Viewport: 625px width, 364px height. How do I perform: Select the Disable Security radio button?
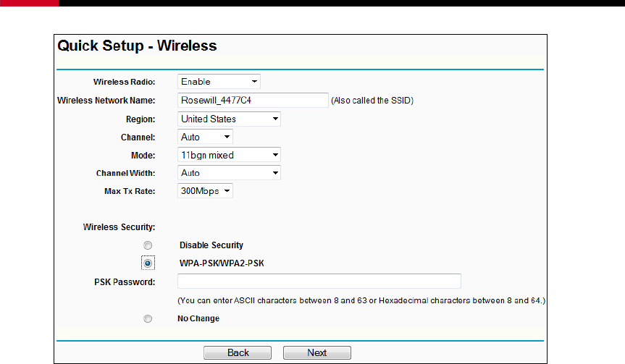(148, 245)
